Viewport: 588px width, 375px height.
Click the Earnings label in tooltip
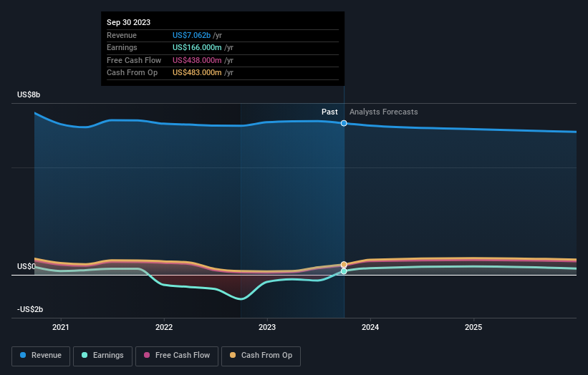122,47
